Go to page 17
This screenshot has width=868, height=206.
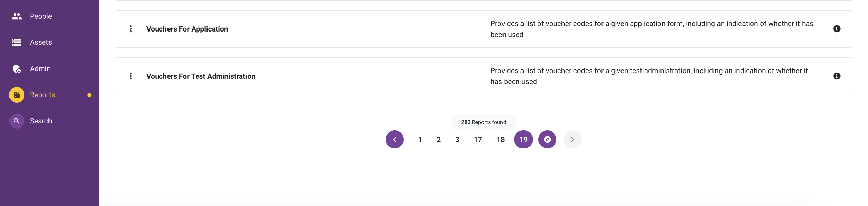click(x=478, y=140)
